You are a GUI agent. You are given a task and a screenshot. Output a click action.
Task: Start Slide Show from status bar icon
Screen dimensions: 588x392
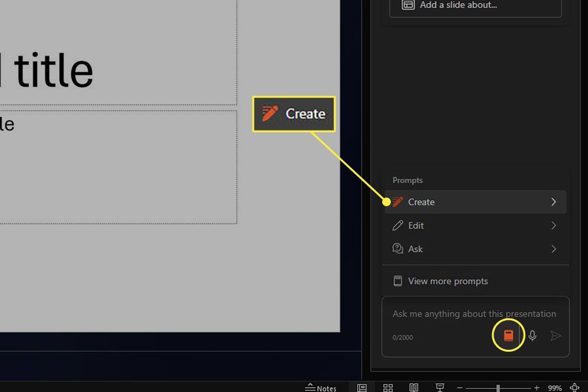click(x=440, y=388)
